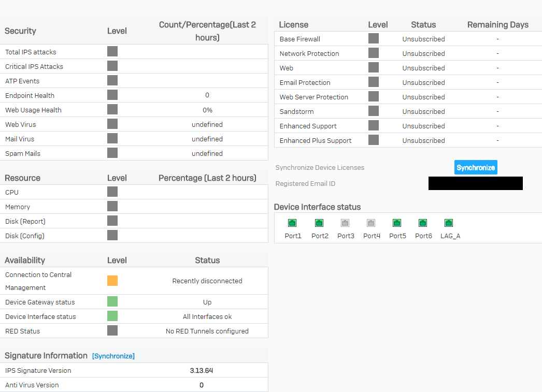Click the 'Resource' section header
Screen dimensions: 542x392
pos(22,178)
